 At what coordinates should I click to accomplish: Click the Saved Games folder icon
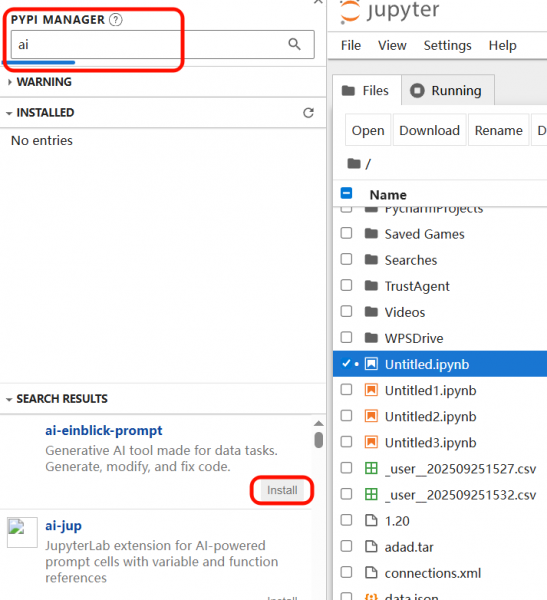(371, 233)
